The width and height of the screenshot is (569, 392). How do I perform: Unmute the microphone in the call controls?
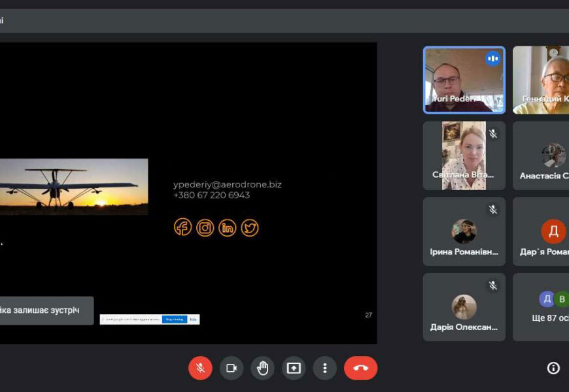pos(200,368)
